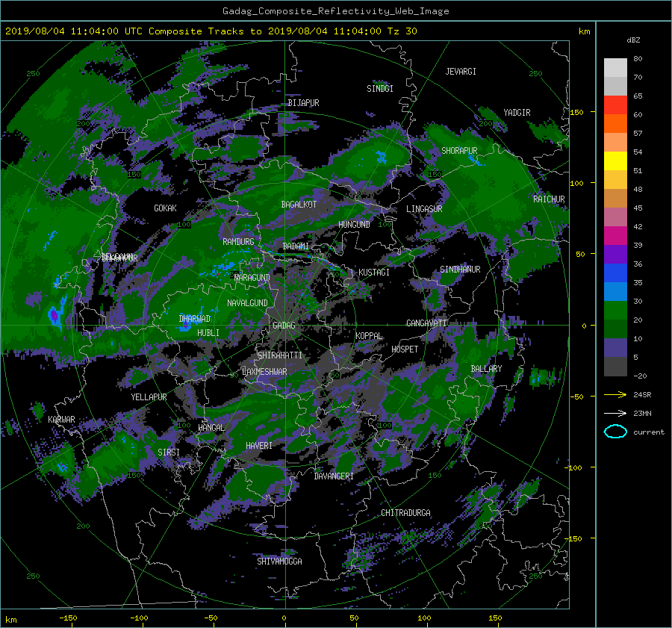Select the HANGAL town label
672x628 pixels.
[x=211, y=427]
